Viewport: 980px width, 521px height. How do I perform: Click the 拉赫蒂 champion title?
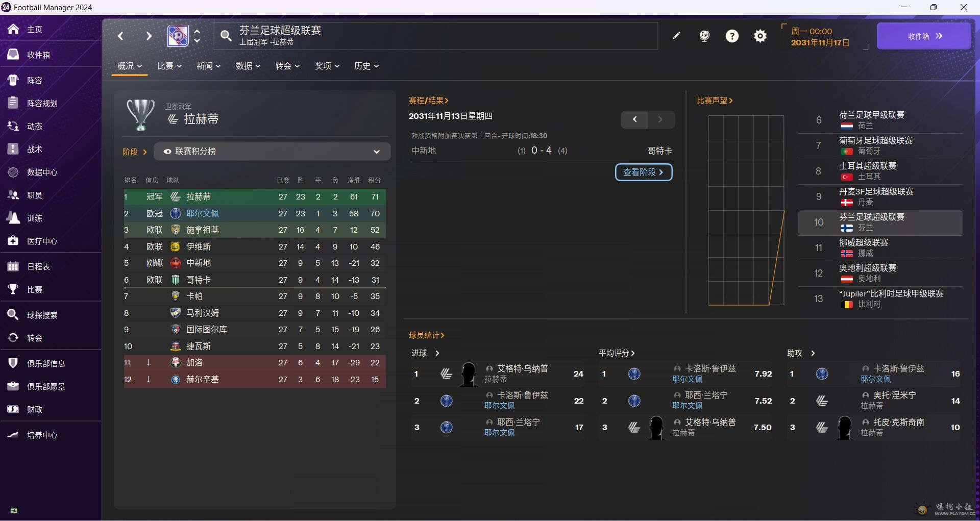201,119
